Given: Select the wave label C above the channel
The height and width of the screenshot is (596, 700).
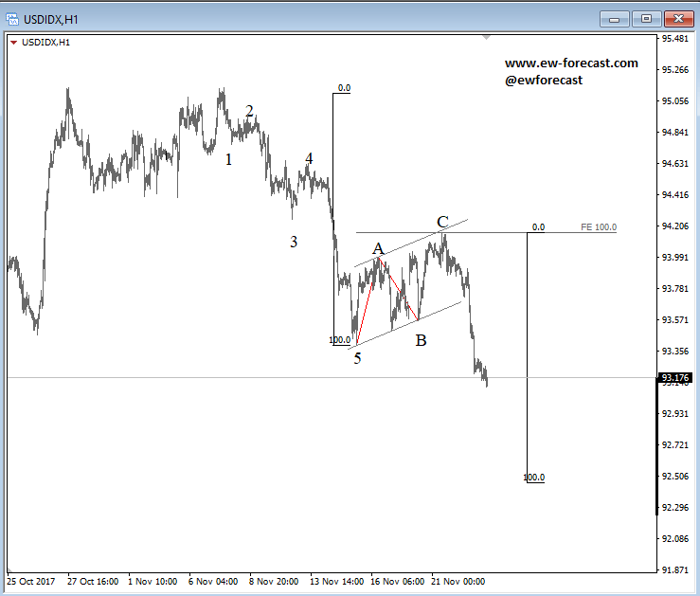Looking at the screenshot, I should [442, 223].
